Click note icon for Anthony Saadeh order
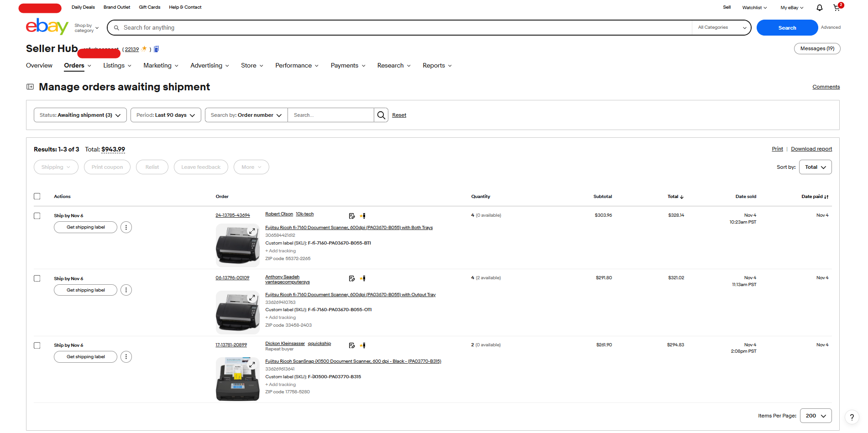The height and width of the screenshot is (433, 868). coord(352,278)
